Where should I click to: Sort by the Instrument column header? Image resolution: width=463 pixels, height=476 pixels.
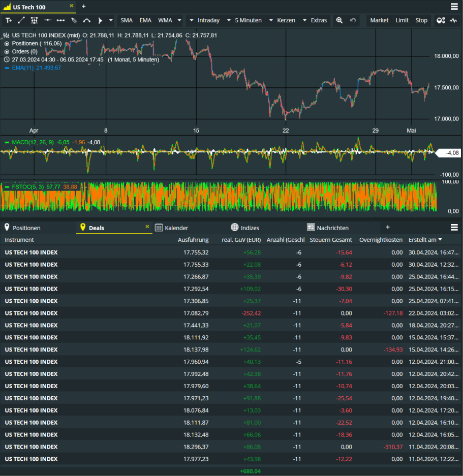tap(19, 240)
